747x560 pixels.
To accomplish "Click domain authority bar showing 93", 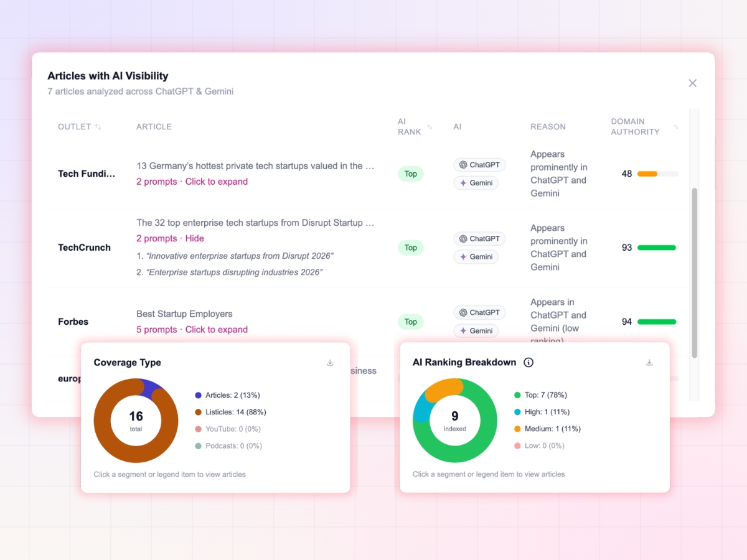I will point(658,248).
